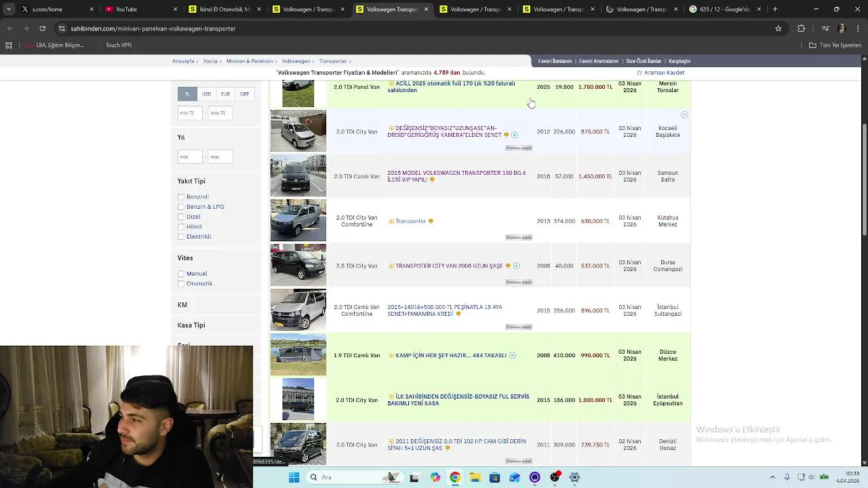
Task: Open Favori İlanlarım menu item
Action: [555, 61]
